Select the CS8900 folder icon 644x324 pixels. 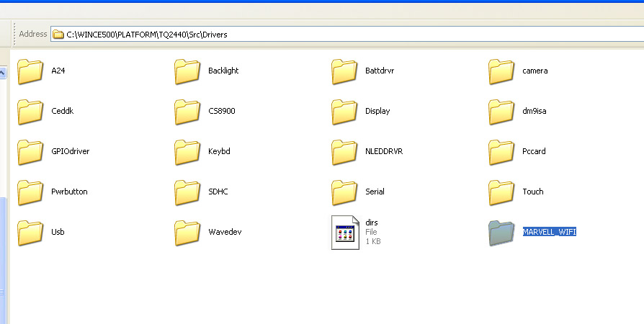pyautogui.click(x=187, y=112)
